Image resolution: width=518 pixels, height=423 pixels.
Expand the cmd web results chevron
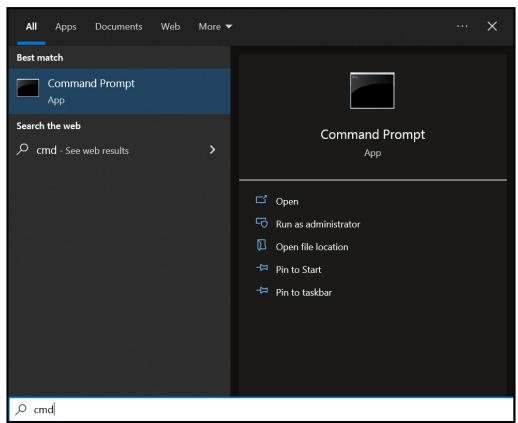point(212,150)
